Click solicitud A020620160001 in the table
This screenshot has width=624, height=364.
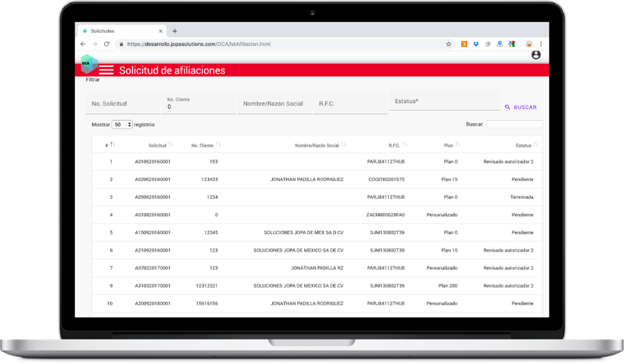152,179
